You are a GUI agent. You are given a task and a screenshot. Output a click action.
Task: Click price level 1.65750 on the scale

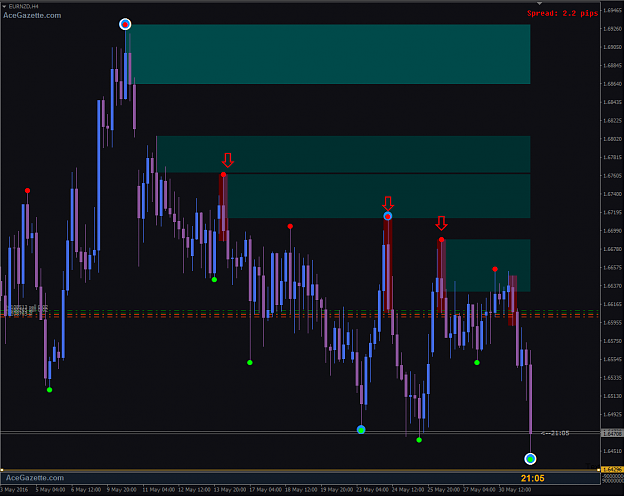pyautogui.click(x=613, y=341)
